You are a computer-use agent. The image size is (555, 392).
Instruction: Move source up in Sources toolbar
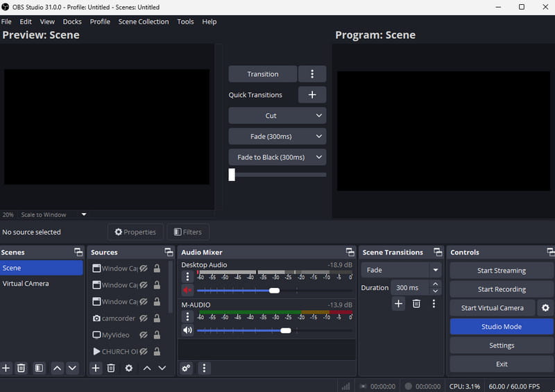pyautogui.click(x=147, y=368)
